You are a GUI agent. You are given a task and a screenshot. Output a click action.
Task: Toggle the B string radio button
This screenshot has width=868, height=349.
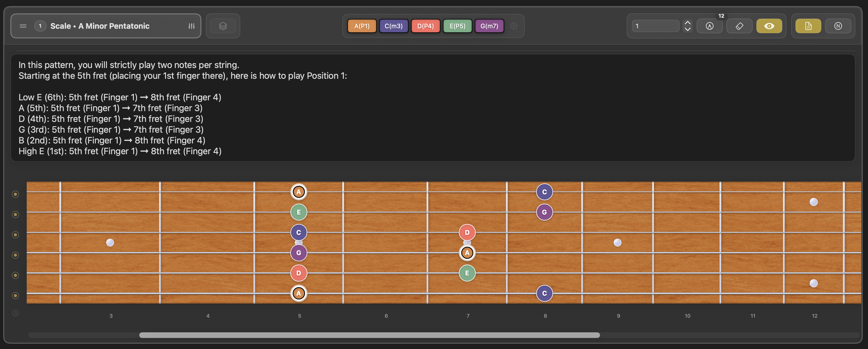[x=15, y=214]
